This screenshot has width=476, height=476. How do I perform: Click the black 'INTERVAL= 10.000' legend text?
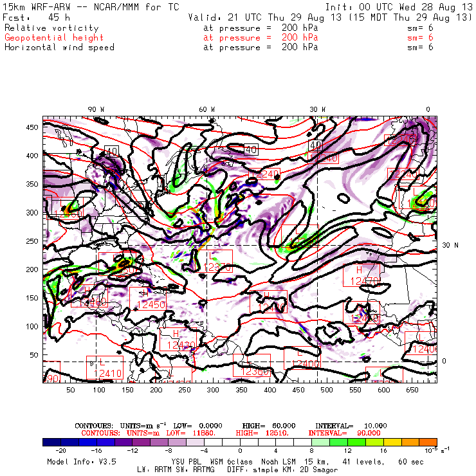click(351, 426)
